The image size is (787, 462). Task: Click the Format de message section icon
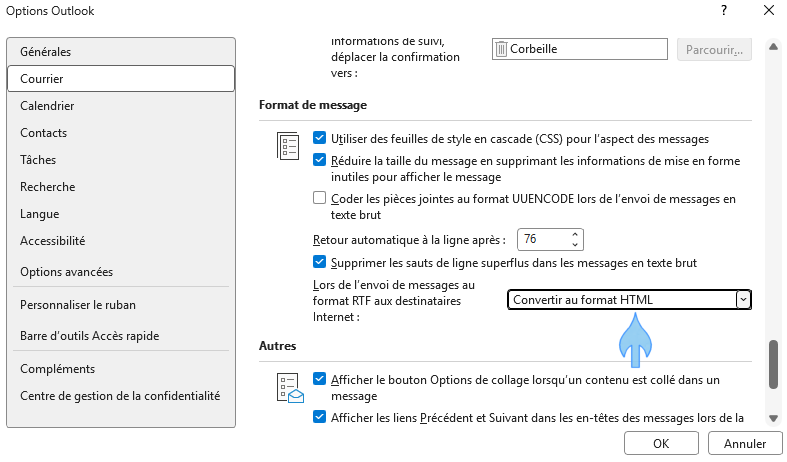point(288,146)
